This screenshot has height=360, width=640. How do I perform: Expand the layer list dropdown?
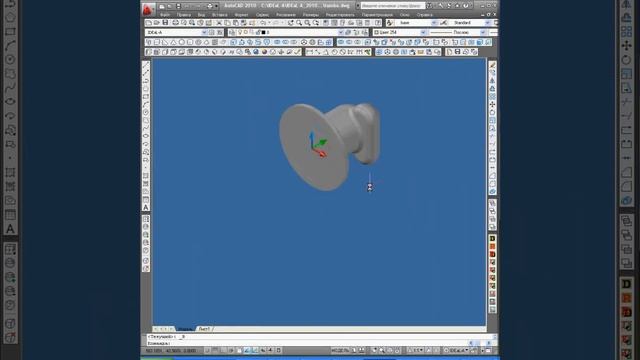[x=340, y=32]
